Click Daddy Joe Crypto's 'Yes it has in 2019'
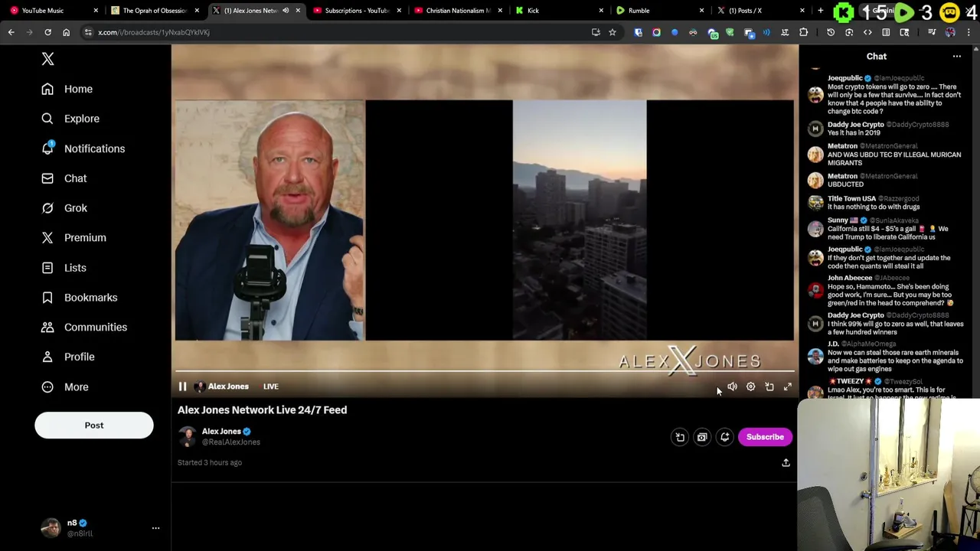Image resolution: width=980 pixels, height=551 pixels. pyautogui.click(x=854, y=132)
